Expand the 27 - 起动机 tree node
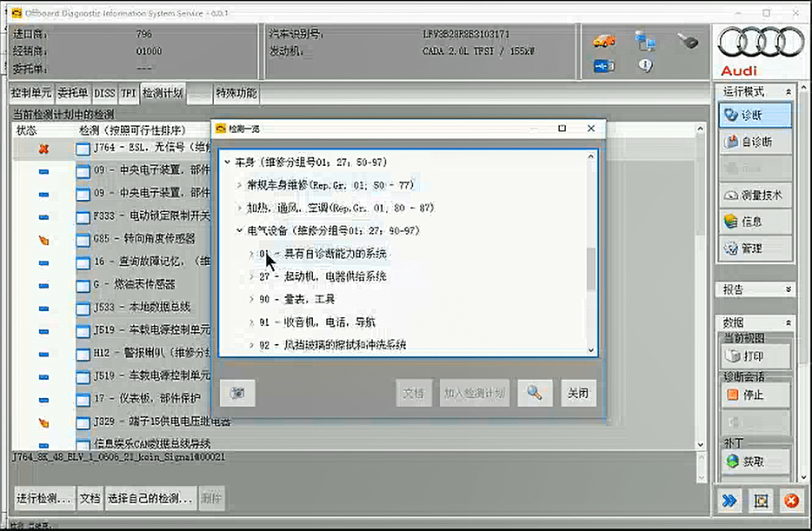Viewport: 812px width, 531px height. (251, 276)
